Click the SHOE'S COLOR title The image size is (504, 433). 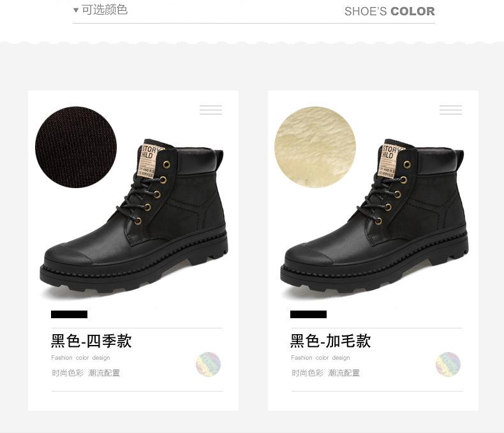390,11
